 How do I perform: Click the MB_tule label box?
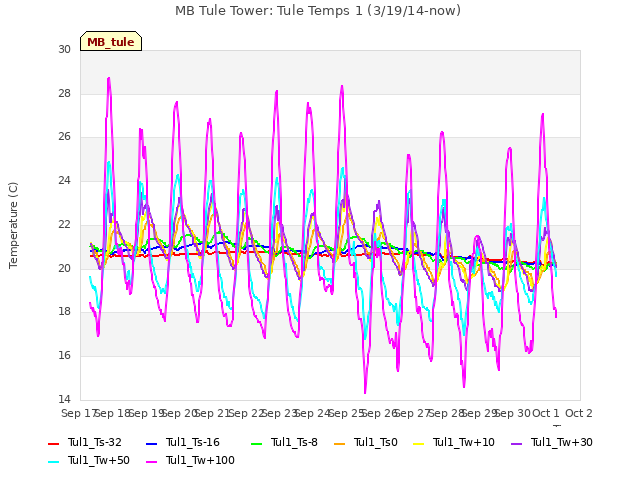[111, 41]
